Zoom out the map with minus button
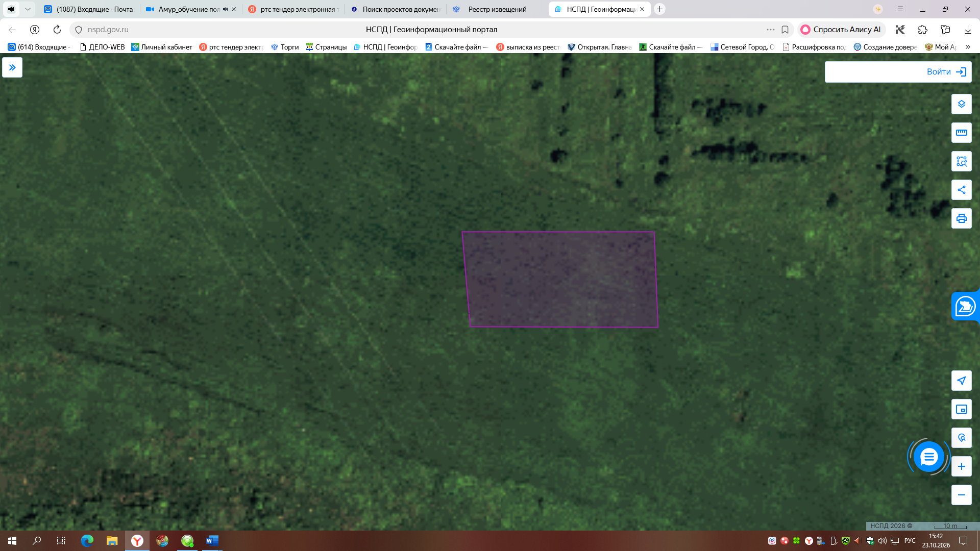 [961, 495]
